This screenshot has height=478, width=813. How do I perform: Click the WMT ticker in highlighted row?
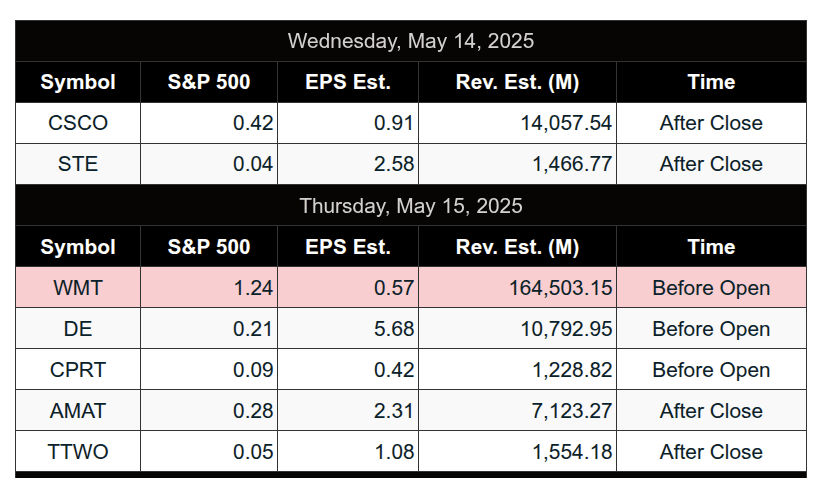tap(78, 288)
